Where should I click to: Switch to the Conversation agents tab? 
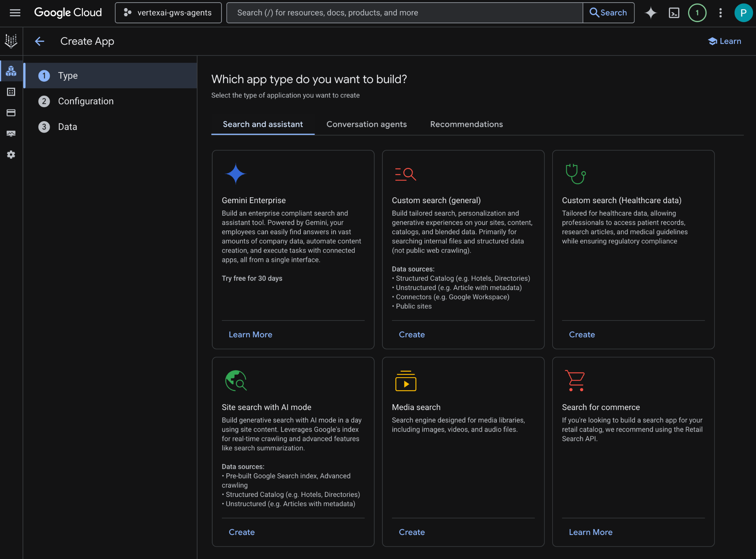click(366, 125)
